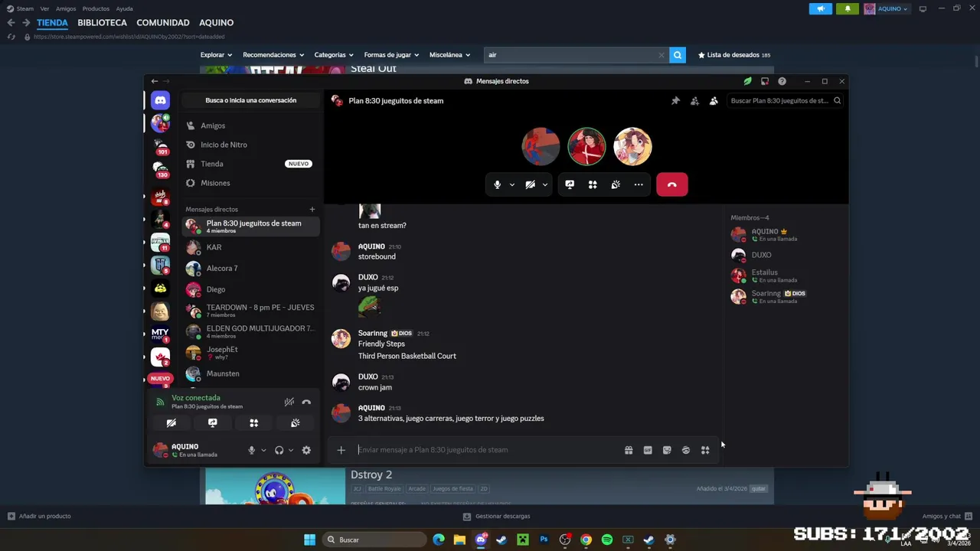Open TEARDOWN - 8 pm PE group chat
Image resolution: width=980 pixels, height=551 pixels.
(x=250, y=311)
